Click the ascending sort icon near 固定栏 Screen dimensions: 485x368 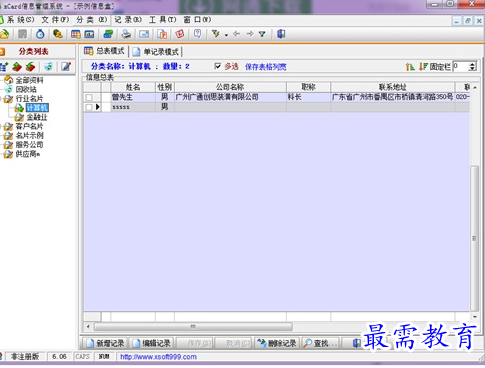click(x=410, y=67)
